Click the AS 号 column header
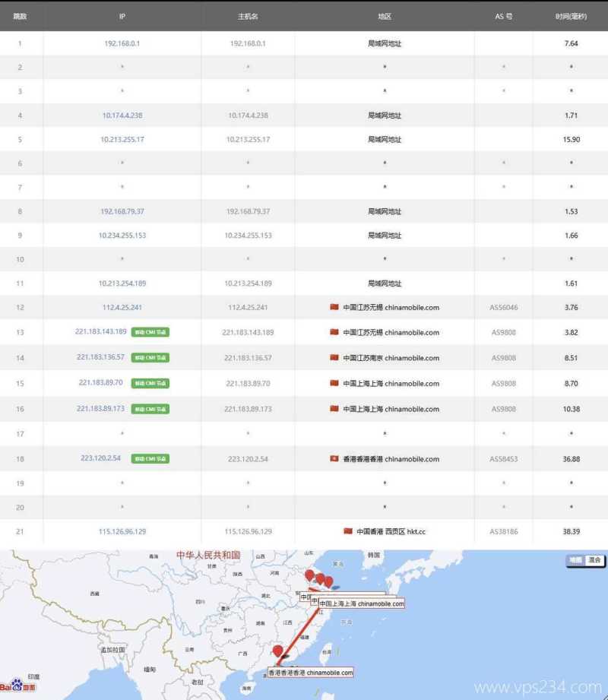This screenshot has width=608, height=700. tap(502, 15)
